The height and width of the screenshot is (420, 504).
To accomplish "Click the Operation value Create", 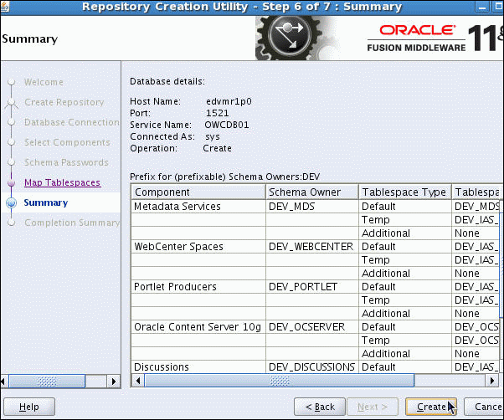I will (x=218, y=148).
